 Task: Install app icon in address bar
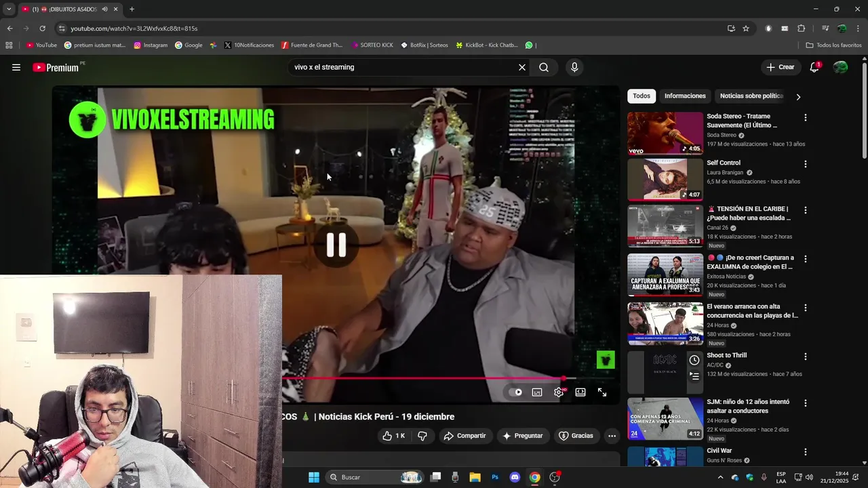pyautogui.click(x=731, y=28)
